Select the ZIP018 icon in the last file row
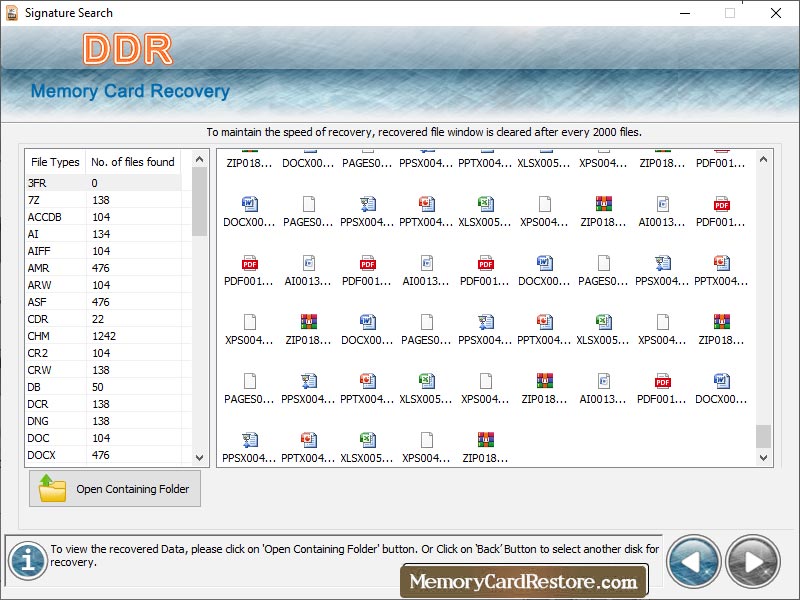800x600 pixels. (485, 440)
